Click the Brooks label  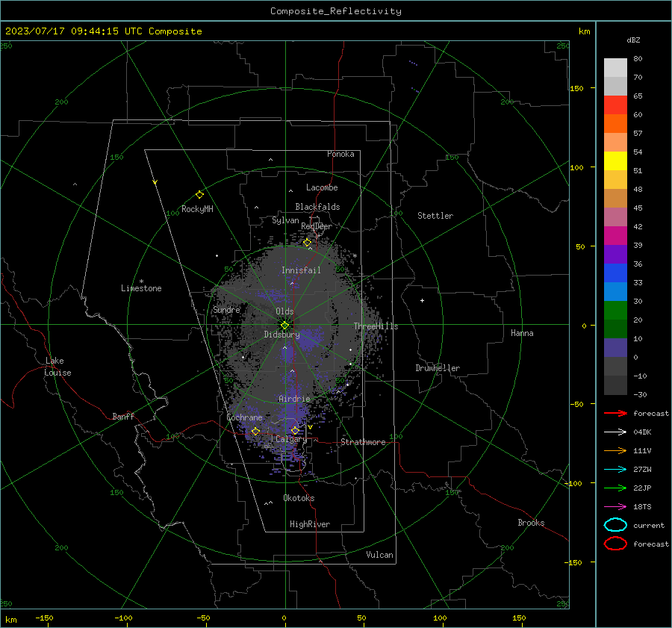tap(531, 523)
